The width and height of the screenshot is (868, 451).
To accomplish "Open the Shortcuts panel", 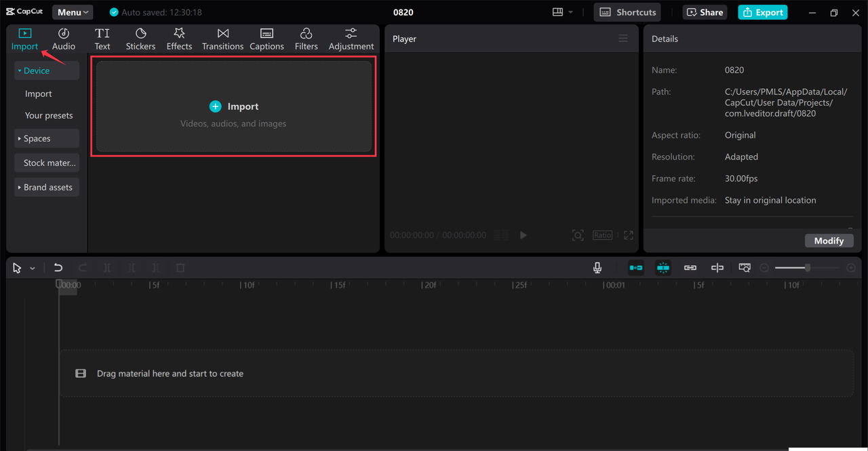I will click(x=627, y=12).
